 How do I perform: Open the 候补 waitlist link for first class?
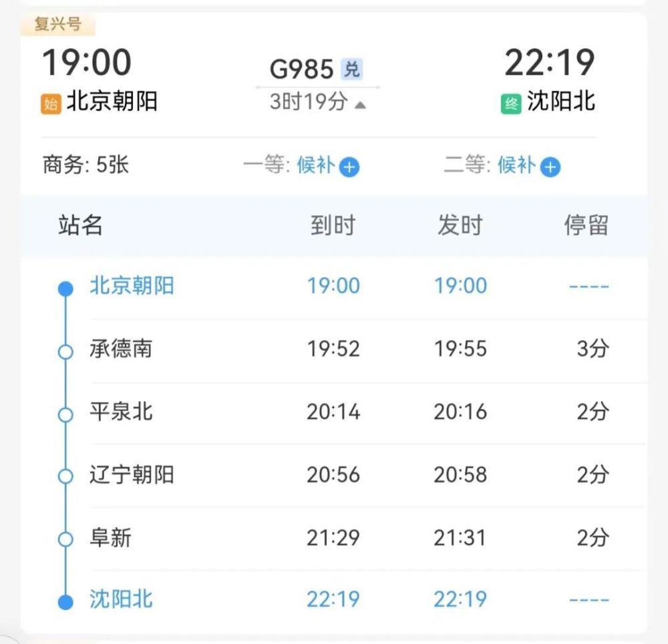pos(317,166)
